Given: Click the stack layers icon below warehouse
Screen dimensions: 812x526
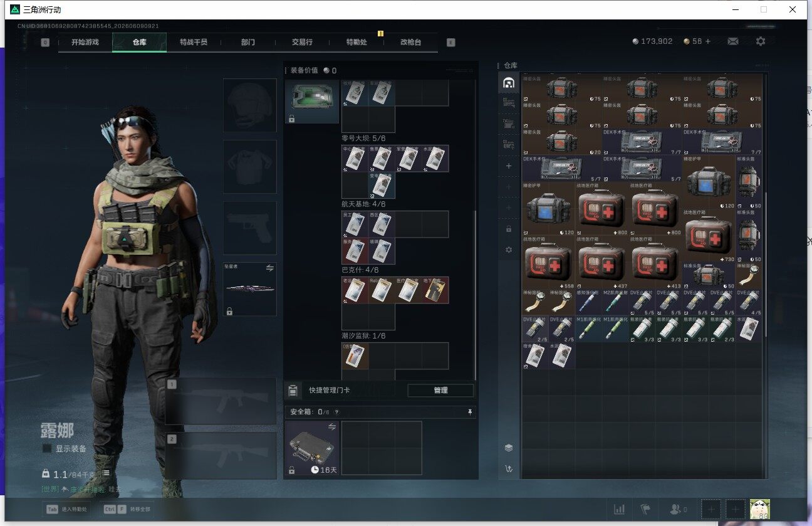Looking at the screenshot, I should [509, 448].
